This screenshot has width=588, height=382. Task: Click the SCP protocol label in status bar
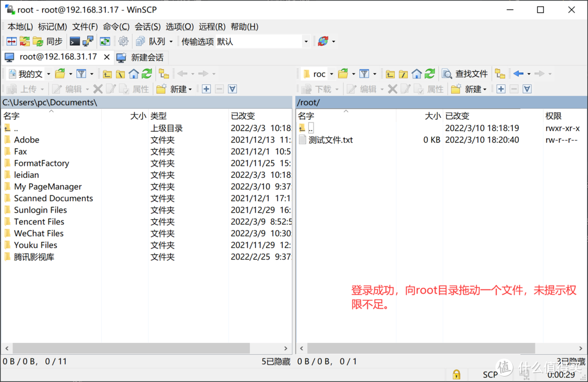490,374
